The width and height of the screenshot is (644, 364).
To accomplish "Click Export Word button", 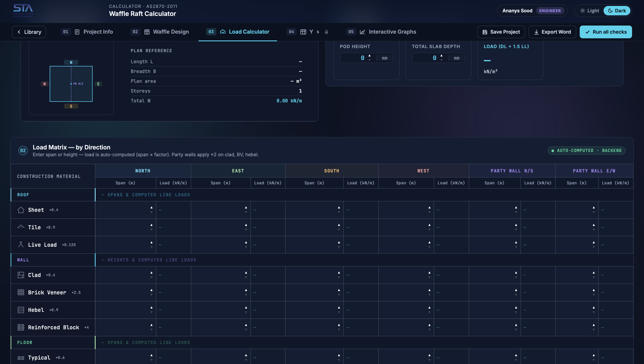I will click(x=552, y=32).
